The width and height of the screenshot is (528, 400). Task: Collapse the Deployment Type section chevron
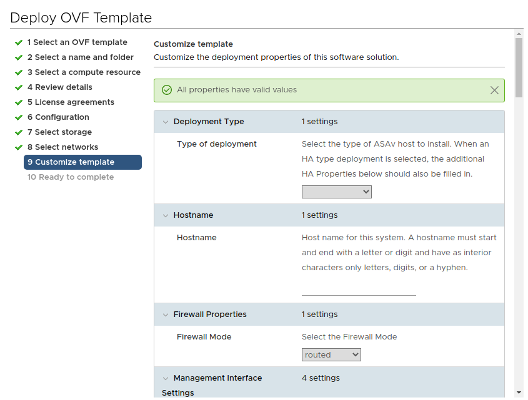click(x=165, y=122)
